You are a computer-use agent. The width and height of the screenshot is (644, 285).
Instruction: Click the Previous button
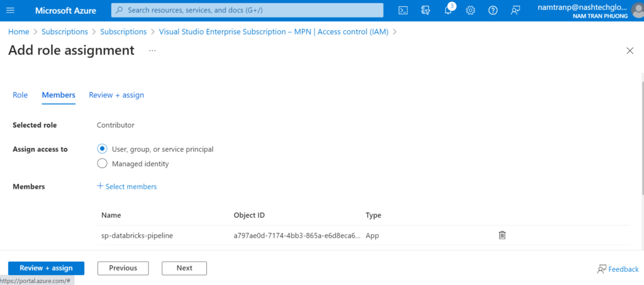(123, 268)
